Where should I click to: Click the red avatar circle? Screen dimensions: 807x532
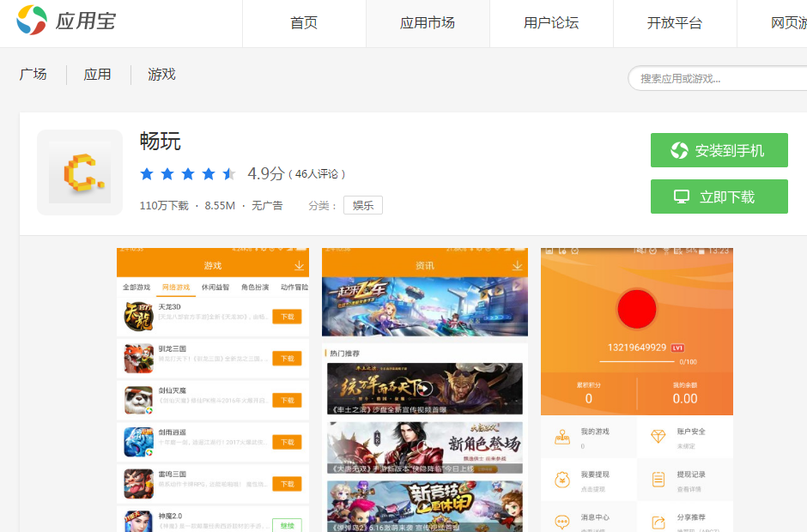click(636, 310)
